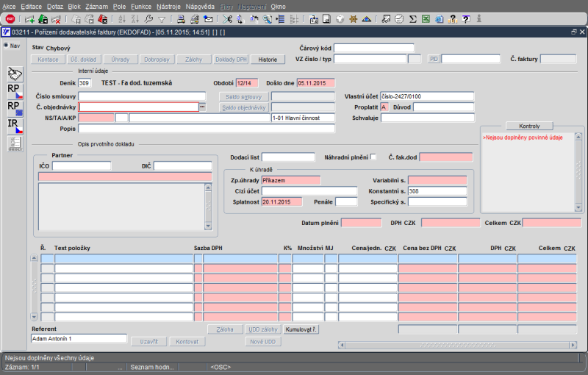
Task: Open the Č. objednávky lookup list button
Action: click(x=202, y=107)
